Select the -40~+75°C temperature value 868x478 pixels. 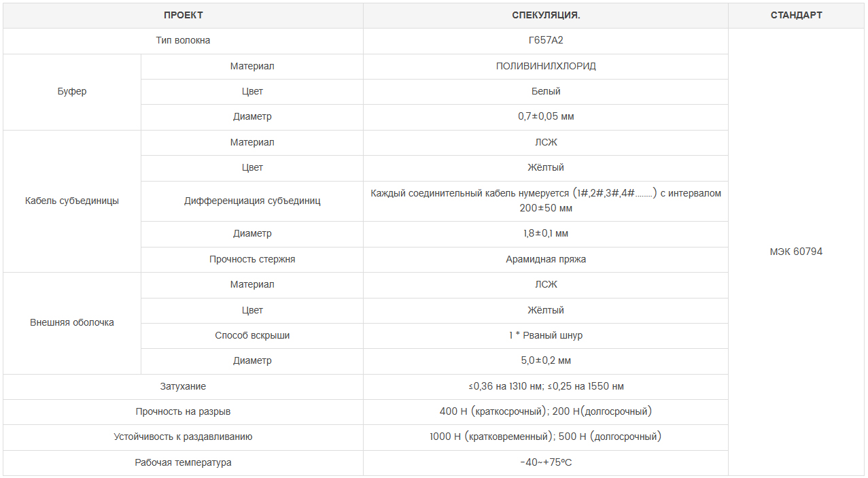(x=546, y=462)
